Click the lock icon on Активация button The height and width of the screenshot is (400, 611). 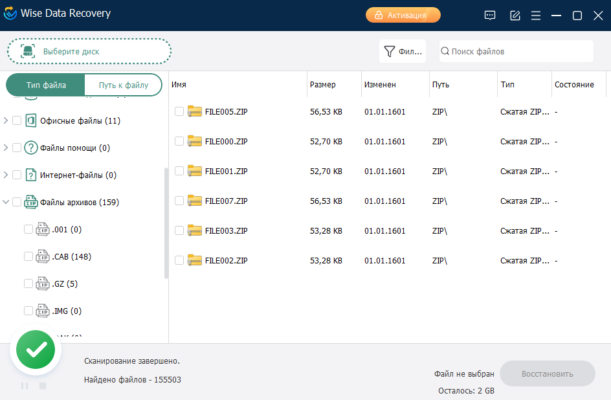pyautogui.click(x=378, y=15)
